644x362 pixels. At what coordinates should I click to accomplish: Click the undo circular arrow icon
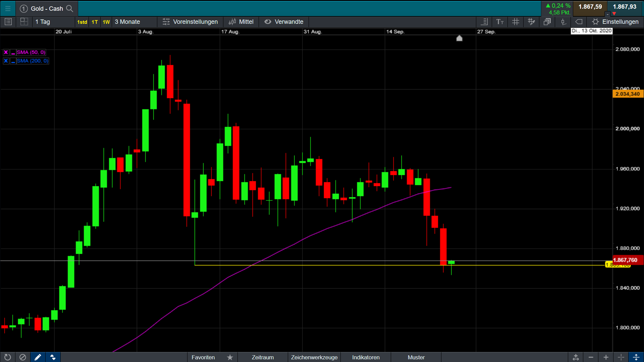point(7,357)
